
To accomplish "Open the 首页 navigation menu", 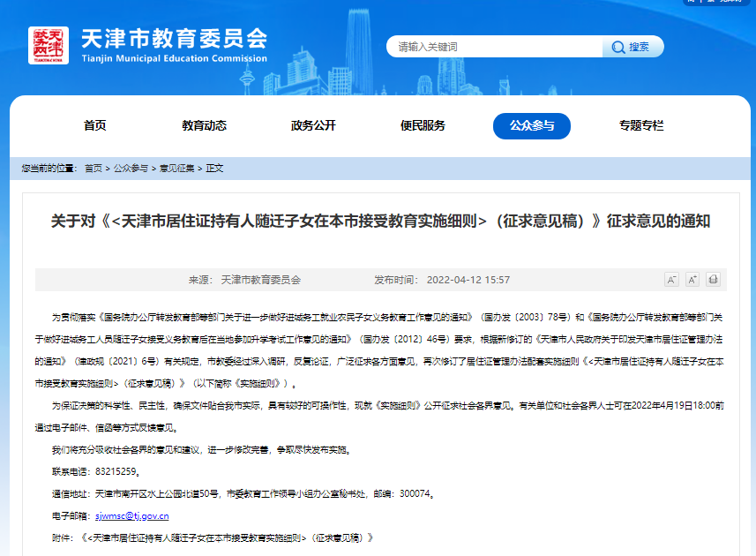I will [x=94, y=125].
